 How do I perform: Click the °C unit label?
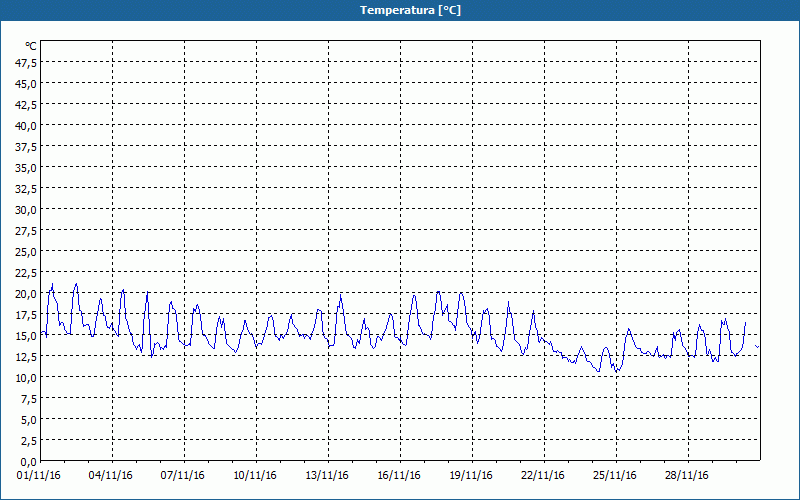coord(31,46)
